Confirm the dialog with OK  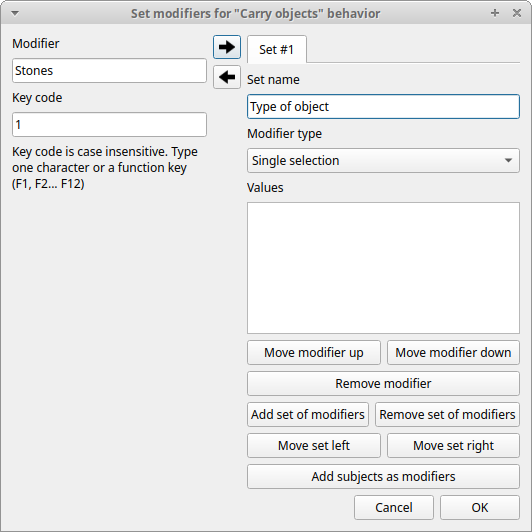coord(480,508)
